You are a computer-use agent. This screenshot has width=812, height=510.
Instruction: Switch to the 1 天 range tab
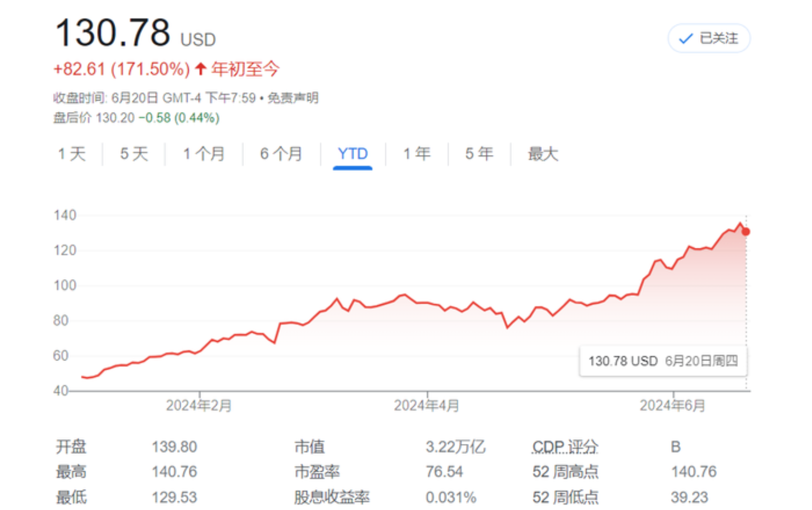(72, 154)
